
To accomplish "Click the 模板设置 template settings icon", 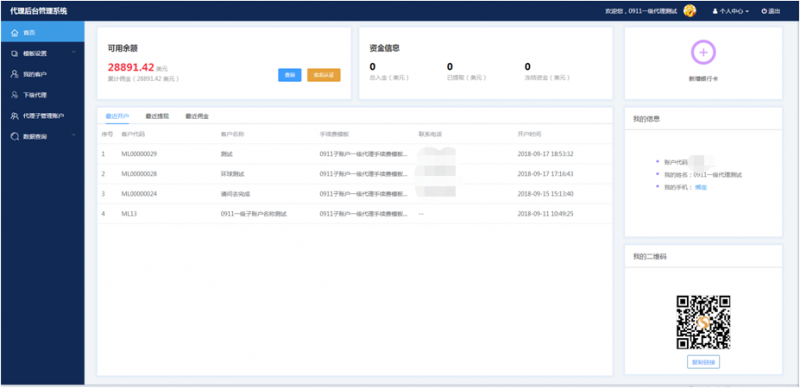I will click(x=14, y=54).
